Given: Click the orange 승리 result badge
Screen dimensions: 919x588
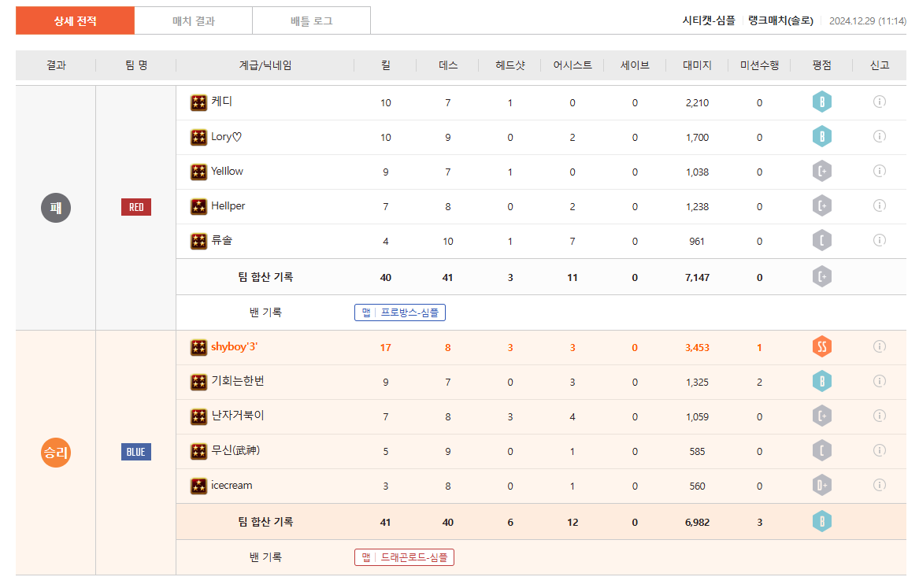Looking at the screenshot, I should (x=56, y=453).
